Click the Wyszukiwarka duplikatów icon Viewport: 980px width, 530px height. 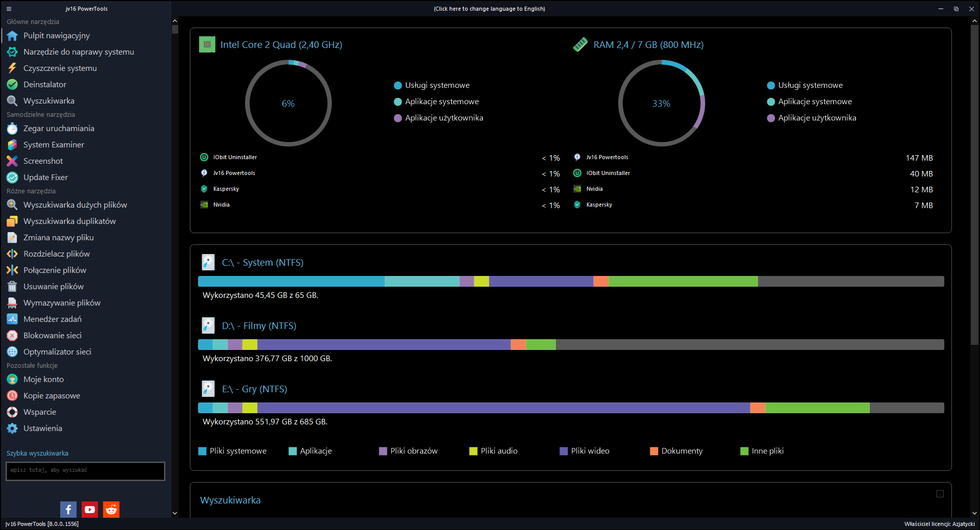(x=12, y=221)
